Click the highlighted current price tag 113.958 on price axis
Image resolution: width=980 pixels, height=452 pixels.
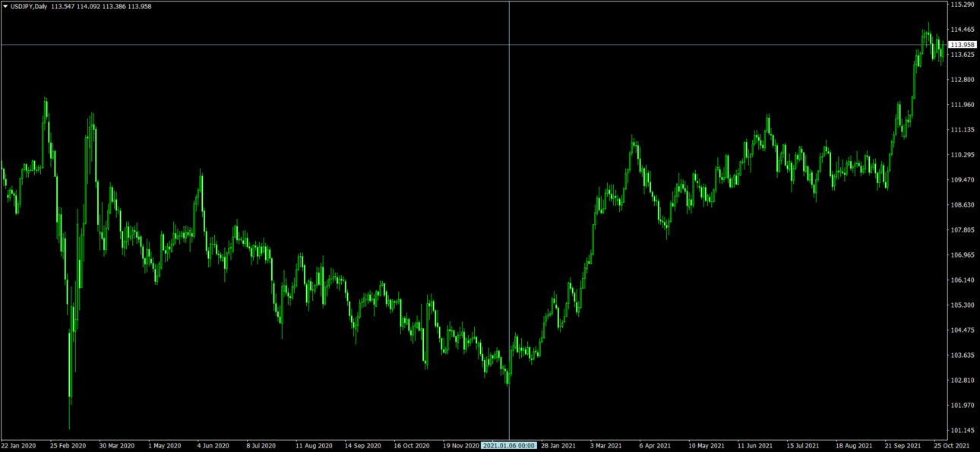(963, 45)
